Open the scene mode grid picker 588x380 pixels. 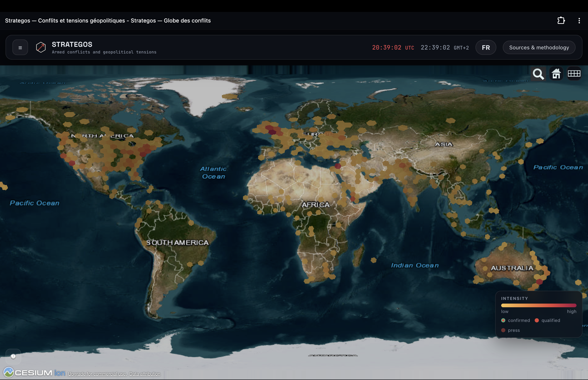click(574, 74)
